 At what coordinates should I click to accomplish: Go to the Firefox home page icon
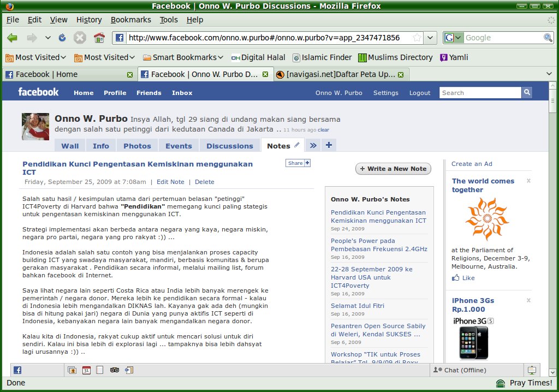click(99, 38)
